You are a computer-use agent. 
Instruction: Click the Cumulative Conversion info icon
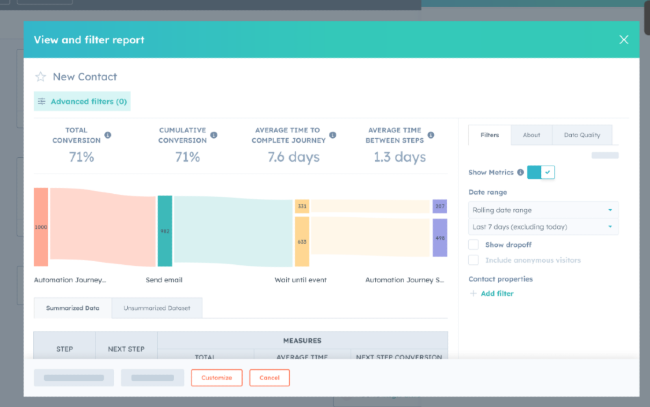click(x=214, y=135)
